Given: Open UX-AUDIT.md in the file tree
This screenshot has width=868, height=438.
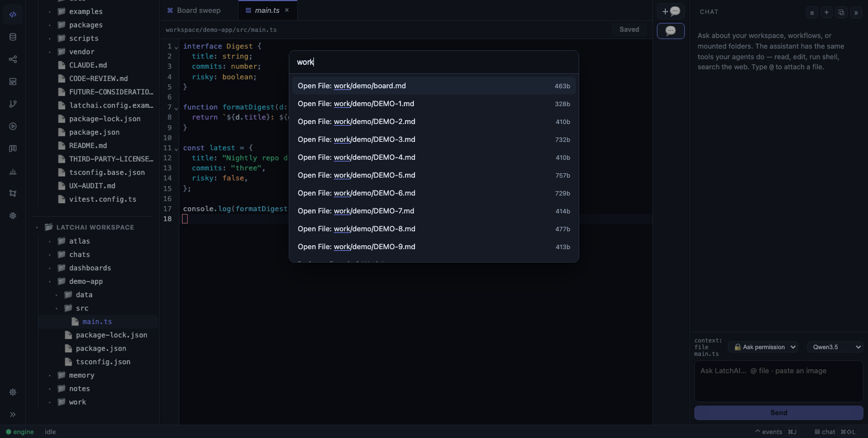Looking at the screenshot, I should coord(92,186).
